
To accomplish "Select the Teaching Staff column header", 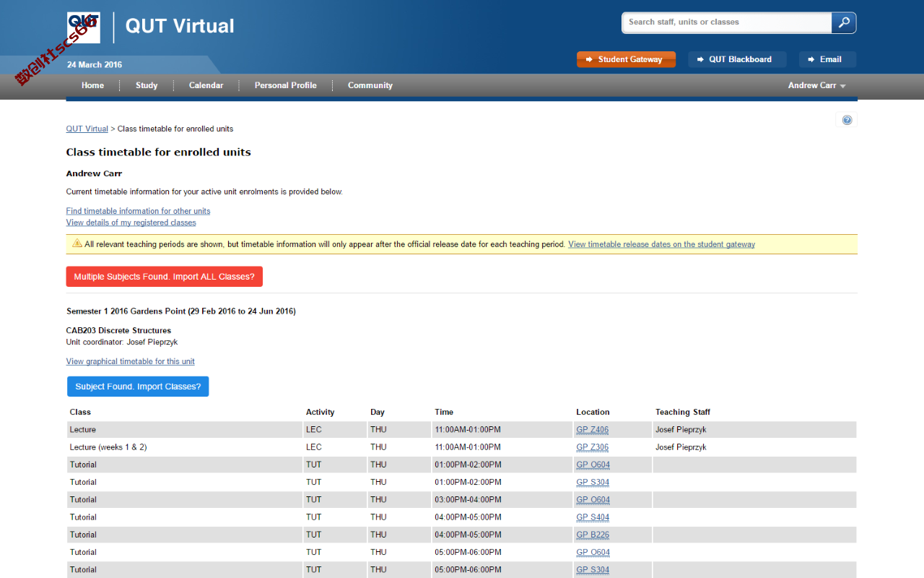I will pos(683,412).
